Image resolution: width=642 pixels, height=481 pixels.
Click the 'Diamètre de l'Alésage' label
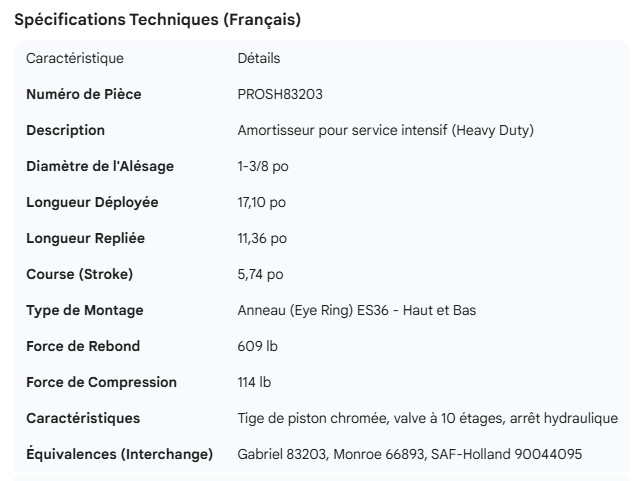(99, 166)
